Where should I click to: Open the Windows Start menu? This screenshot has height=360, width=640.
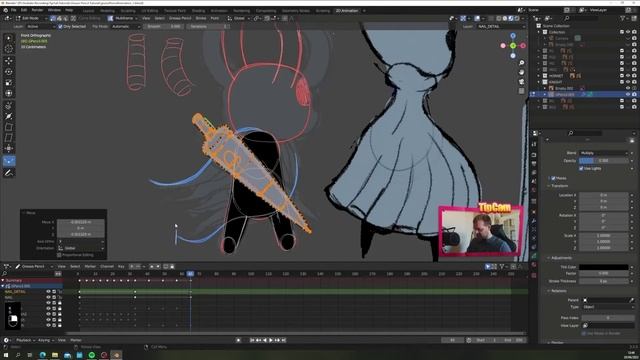pos(6,355)
